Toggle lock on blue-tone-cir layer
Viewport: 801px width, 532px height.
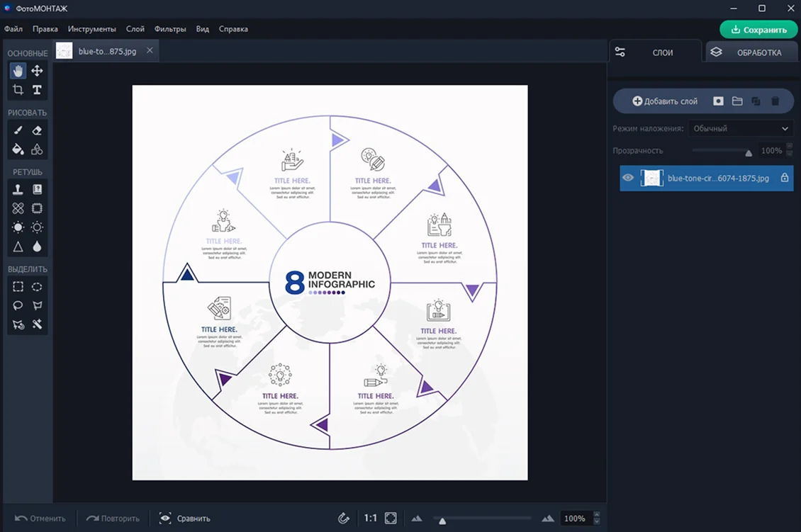785,178
